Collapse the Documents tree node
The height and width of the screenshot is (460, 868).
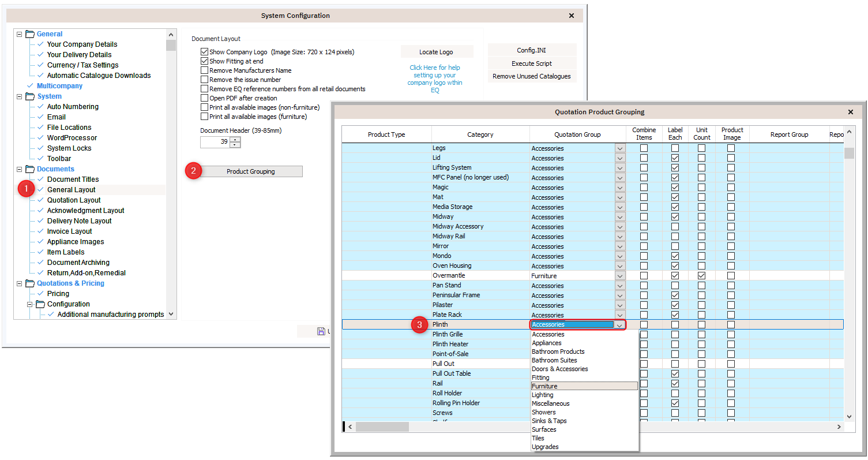(x=19, y=169)
